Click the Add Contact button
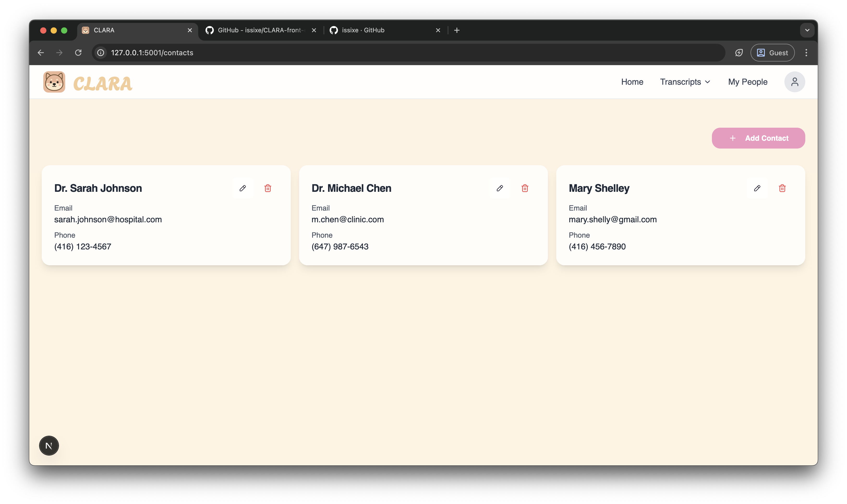Screen dimensions: 847x504 coord(758,138)
